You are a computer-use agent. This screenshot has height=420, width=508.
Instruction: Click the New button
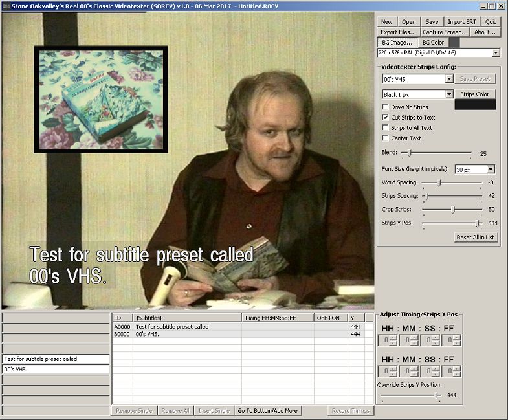pos(386,21)
